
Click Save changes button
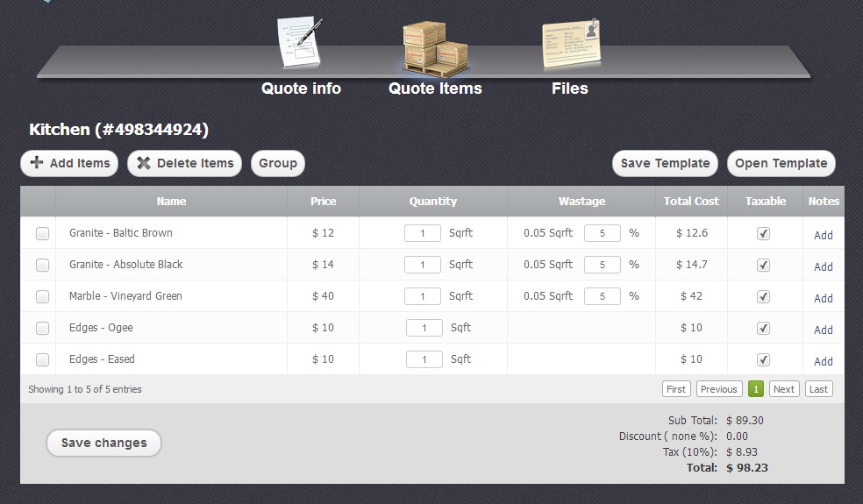pyautogui.click(x=103, y=444)
